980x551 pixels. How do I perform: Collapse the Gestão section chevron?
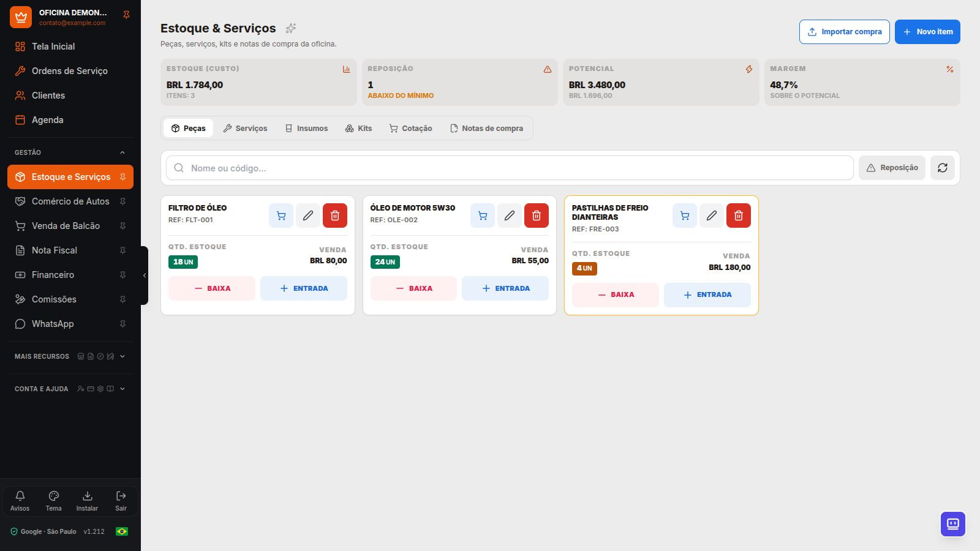pyautogui.click(x=123, y=152)
